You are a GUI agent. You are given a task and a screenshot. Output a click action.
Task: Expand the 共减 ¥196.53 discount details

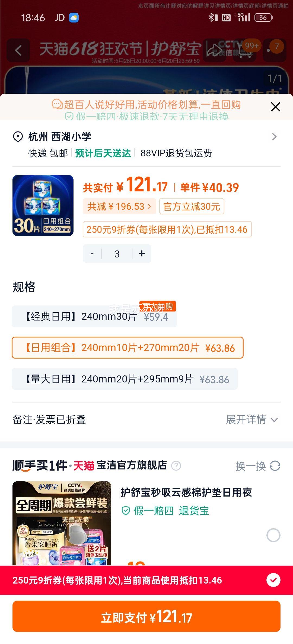(119, 207)
